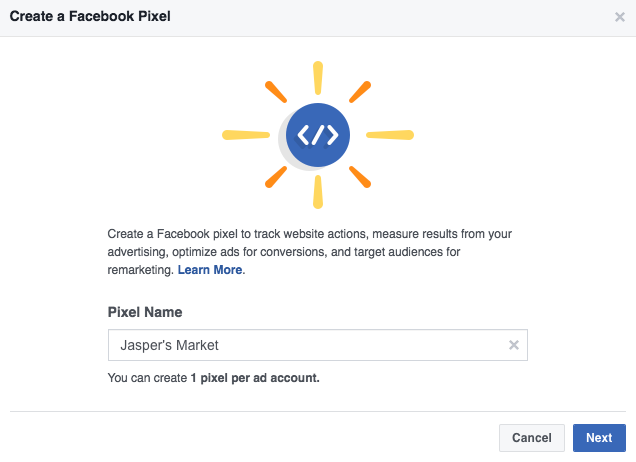This screenshot has height=462, width=636.
Task: Click the orange ray at the icon's upper-right
Action: pos(360,92)
